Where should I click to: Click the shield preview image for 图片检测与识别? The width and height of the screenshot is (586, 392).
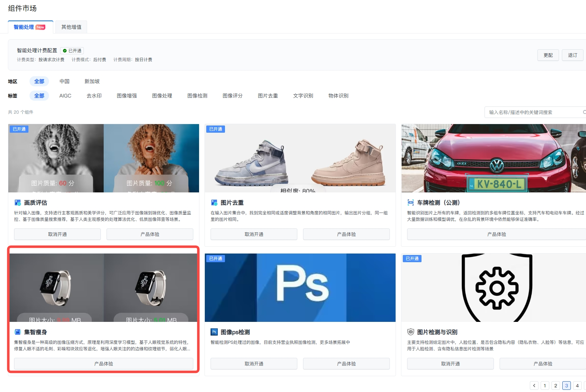[x=494, y=288]
